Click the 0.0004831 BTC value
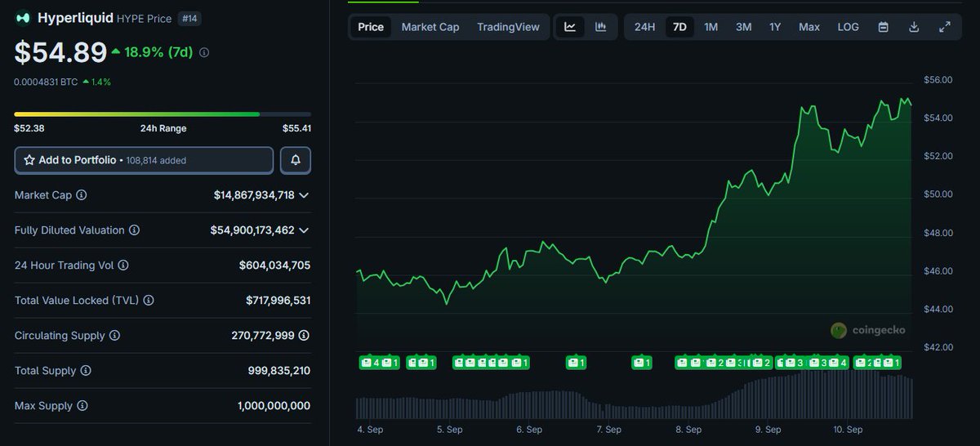 coord(45,82)
